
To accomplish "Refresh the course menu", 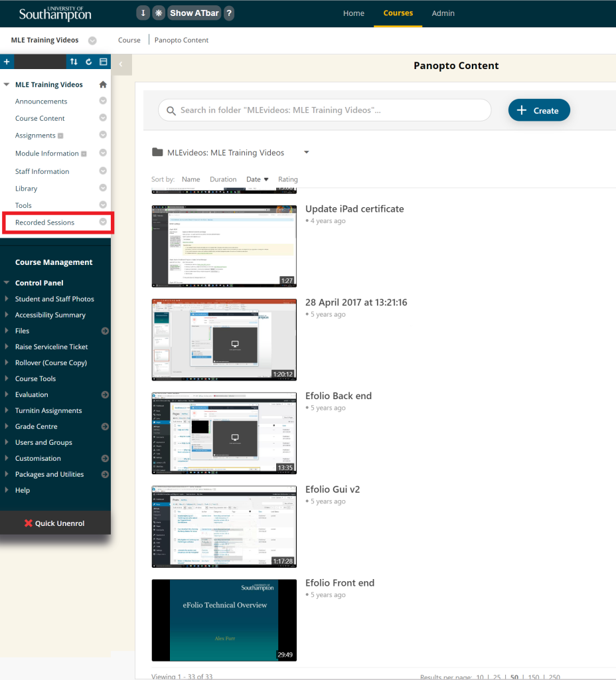I will point(88,62).
